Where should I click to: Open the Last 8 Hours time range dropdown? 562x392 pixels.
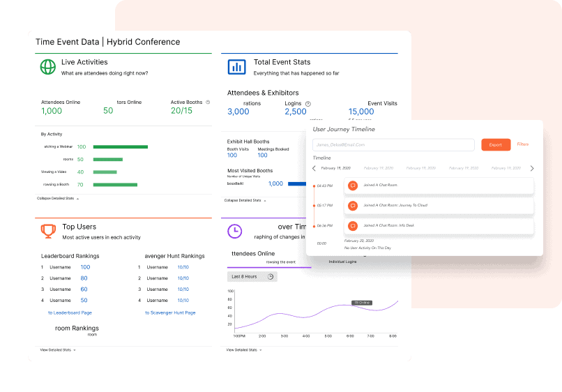(252, 276)
